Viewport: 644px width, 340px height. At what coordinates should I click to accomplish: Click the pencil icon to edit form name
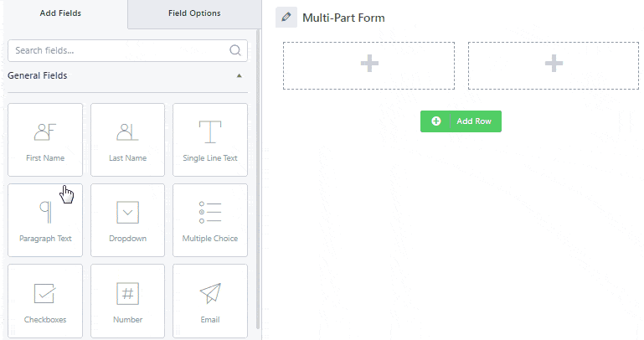pyautogui.click(x=286, y=18)
